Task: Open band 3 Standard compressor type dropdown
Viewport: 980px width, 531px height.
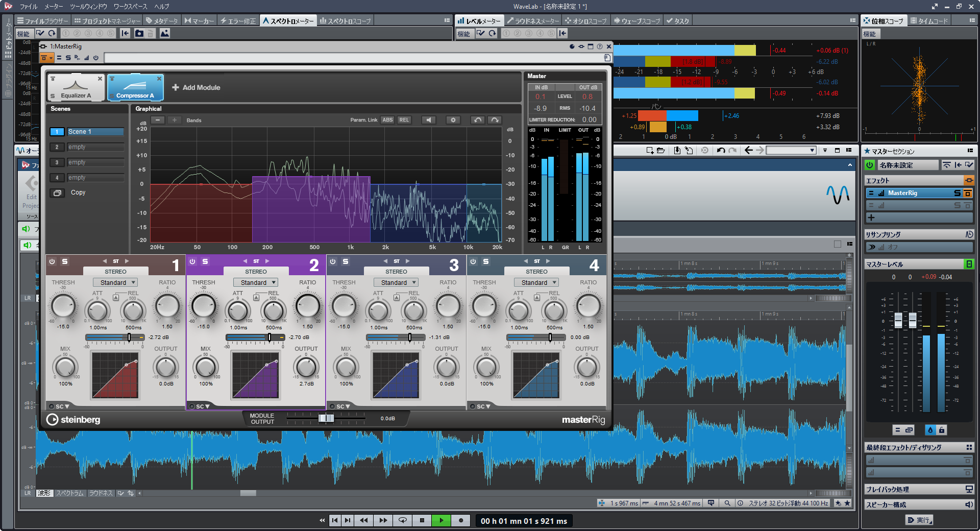Action: [x=396, y=282]
